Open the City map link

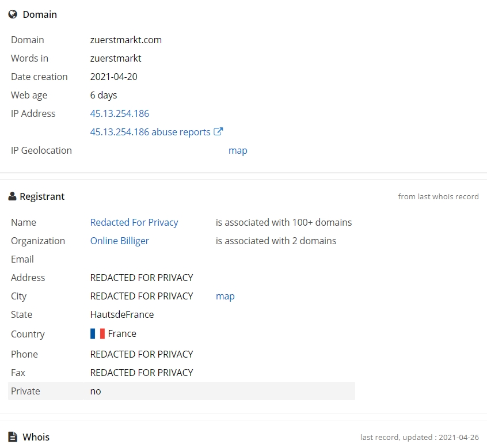[x=225, y=296]
